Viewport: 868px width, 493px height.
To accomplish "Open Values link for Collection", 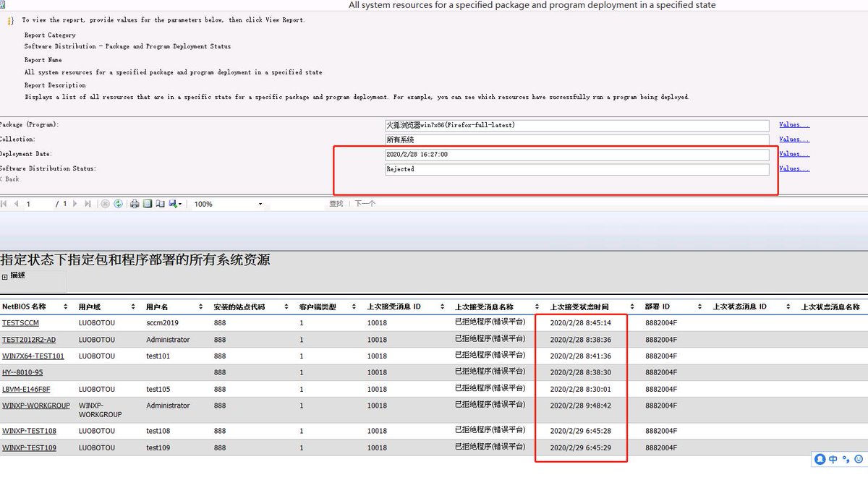I will tap(794, 139).
